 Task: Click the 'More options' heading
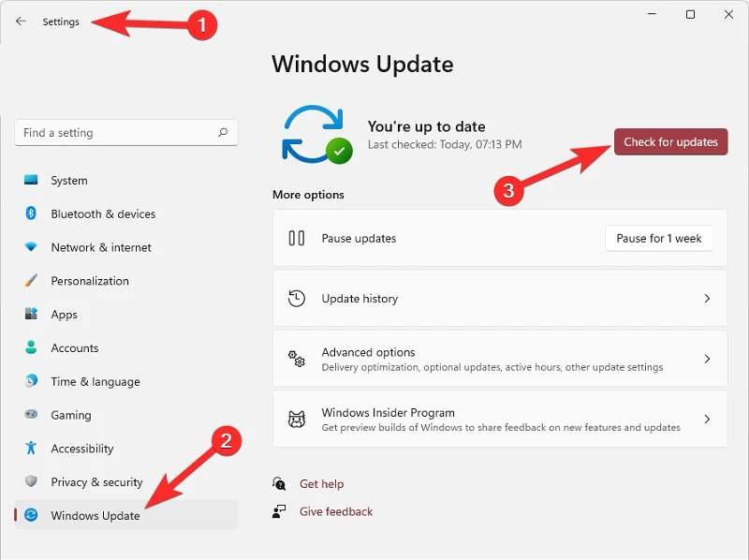[308, 195]
